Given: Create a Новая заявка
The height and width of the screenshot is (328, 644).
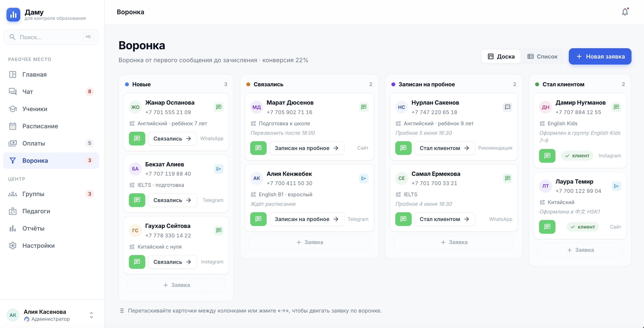Looking at the screenshot, I should 600,56.
